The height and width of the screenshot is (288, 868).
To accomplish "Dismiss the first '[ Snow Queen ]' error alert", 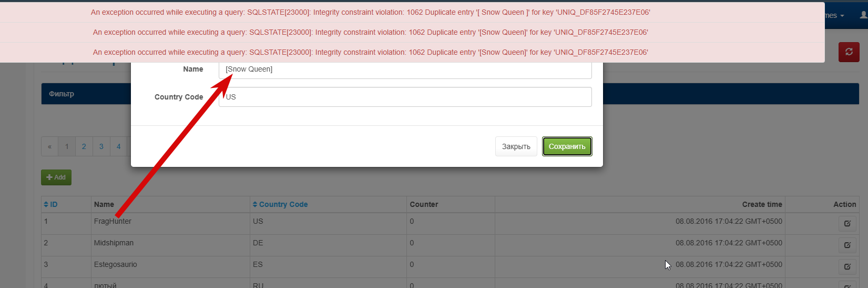I will (x=370, y=12).
